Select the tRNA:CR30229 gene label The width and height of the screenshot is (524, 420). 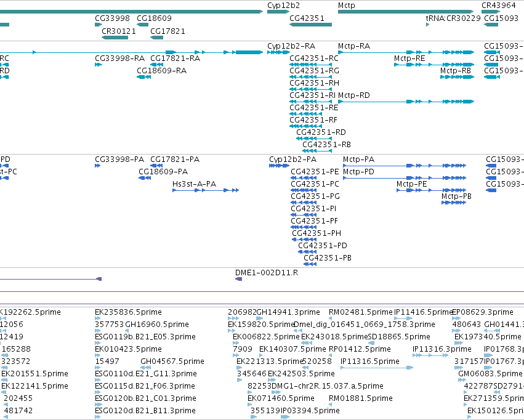(x=453, y=18)
